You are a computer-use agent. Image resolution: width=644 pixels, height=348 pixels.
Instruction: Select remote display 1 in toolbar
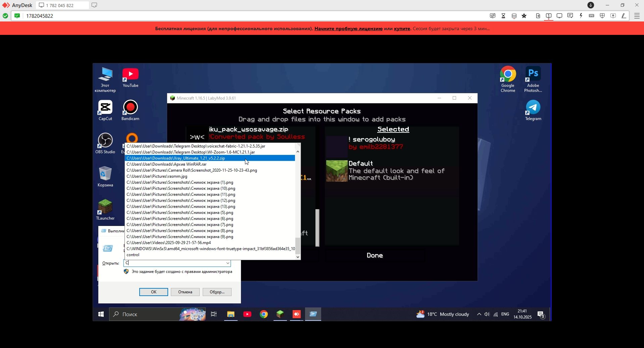(549, 16)
